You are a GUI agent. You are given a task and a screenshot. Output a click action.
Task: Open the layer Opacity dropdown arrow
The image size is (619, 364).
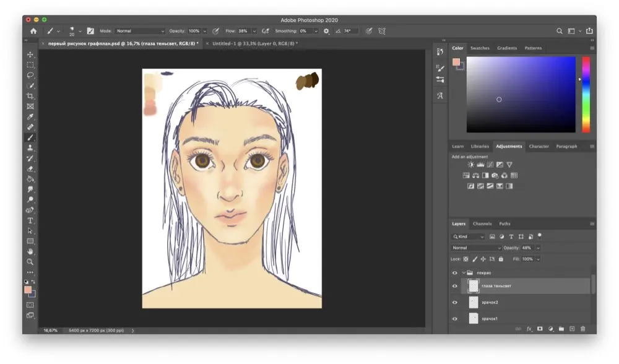(x=538, y=248)
